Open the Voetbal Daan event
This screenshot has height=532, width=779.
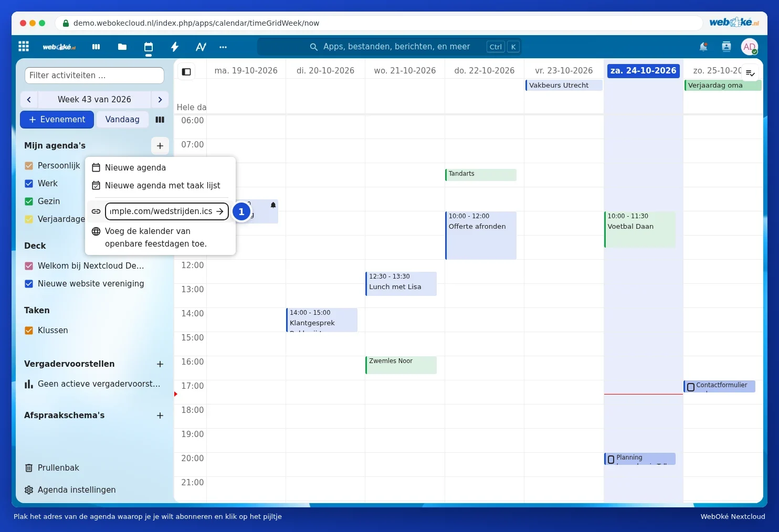pyautogui.click(x=640, y=229)
